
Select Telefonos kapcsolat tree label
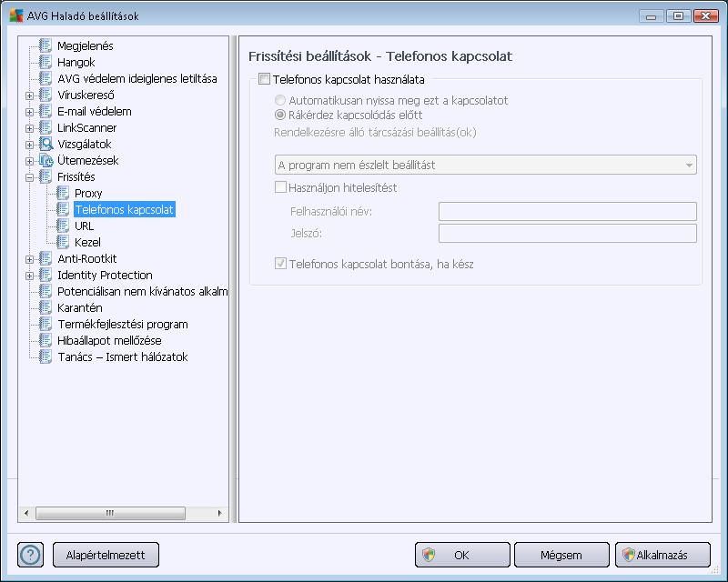[x=125, y=209]
